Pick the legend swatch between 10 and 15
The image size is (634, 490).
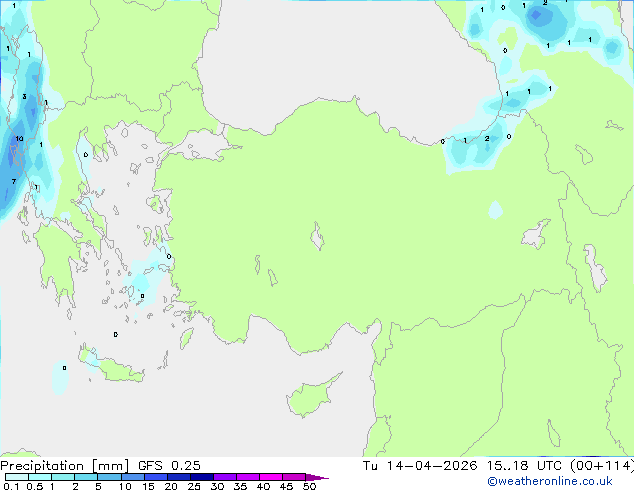[132, 477]
